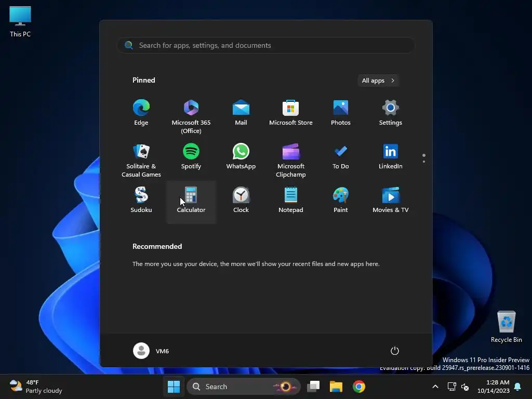Screen dimensions: 532x399
Task: Open File Explorer from the taskbar
Action: tap(336, 387)
